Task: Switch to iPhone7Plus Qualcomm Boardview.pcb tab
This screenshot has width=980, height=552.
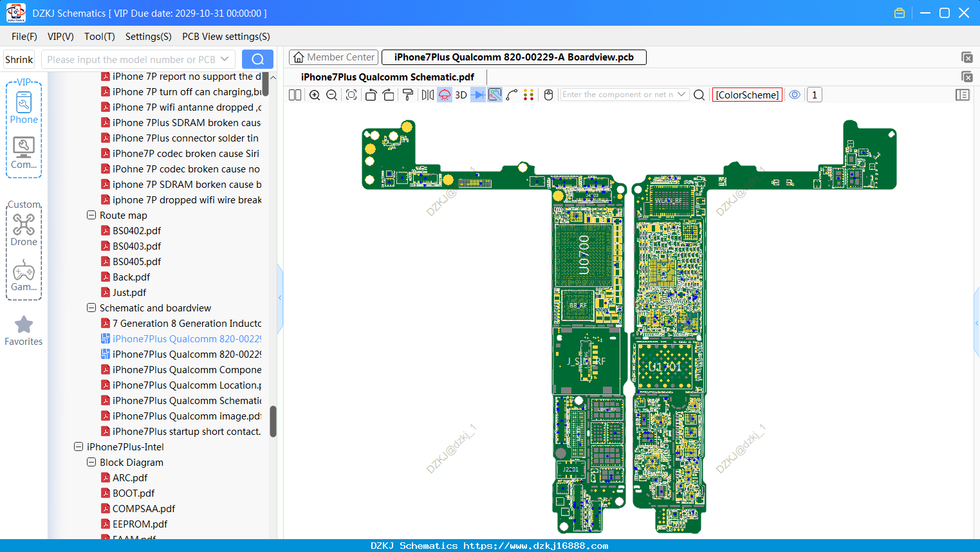Action: click(x=513, y=57)
